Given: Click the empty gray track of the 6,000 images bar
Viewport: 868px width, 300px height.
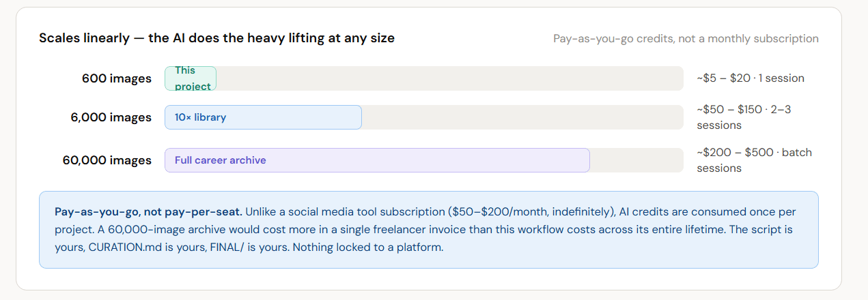Looking at the screenshot, I should [522, 117].
